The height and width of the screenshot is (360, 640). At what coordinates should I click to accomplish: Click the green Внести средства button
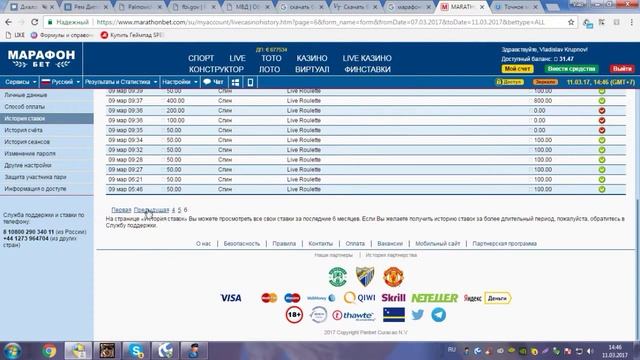pyautogui.click(x=571, y=69)
